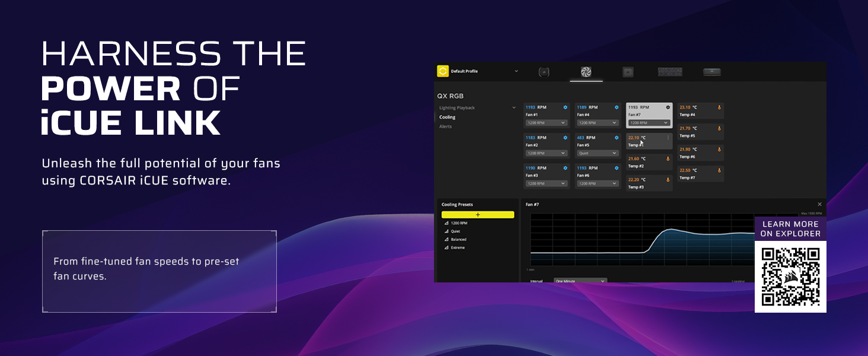Click the Learn More on Explorer banner
The image size is (868, 356).
[790, 229]
